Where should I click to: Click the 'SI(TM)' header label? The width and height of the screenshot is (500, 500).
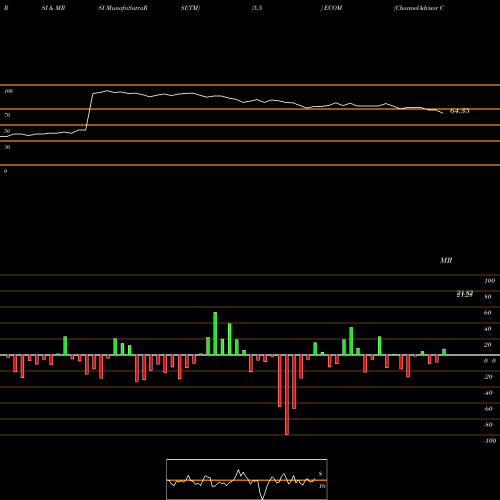tap(190, 8)
